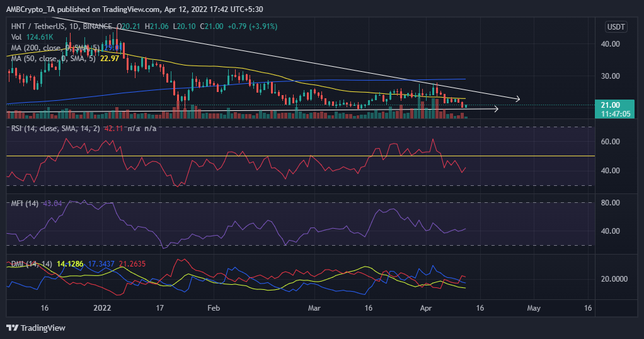The height and width of the screenshot is (339, 644).
Task: Click the Feb label on time axis
Action: tap(214, 309)
